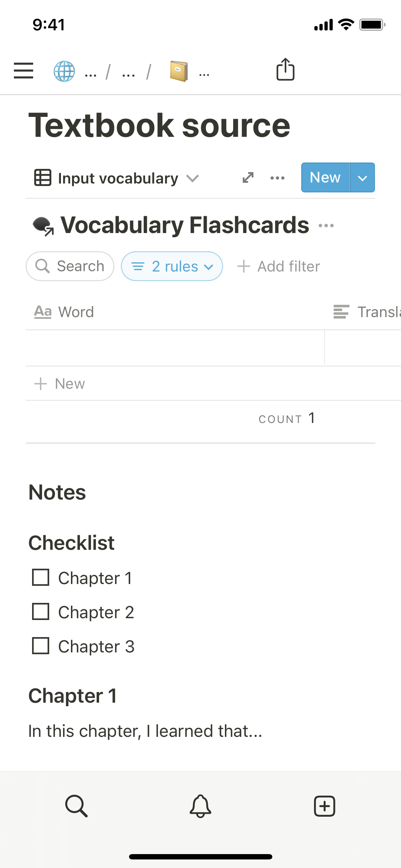Tap the Search field in database
401x868 pixels.
(x=70, y=266)
